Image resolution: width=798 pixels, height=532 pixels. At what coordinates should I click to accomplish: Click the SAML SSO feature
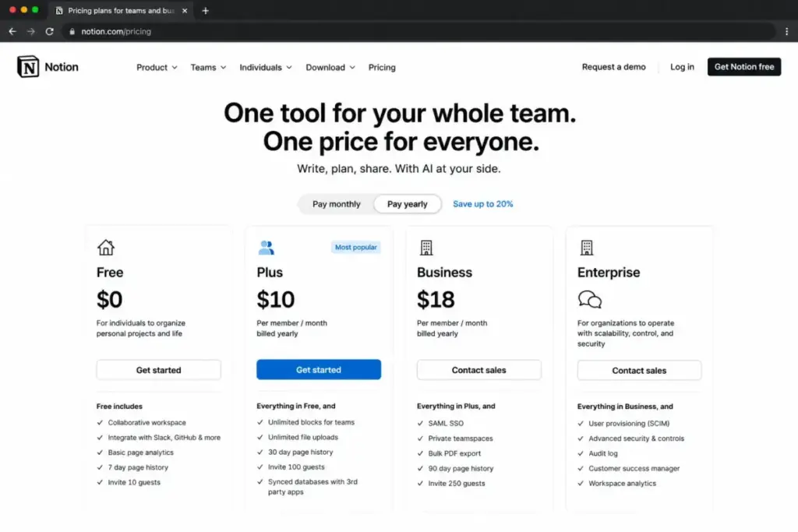click(445, 423)
